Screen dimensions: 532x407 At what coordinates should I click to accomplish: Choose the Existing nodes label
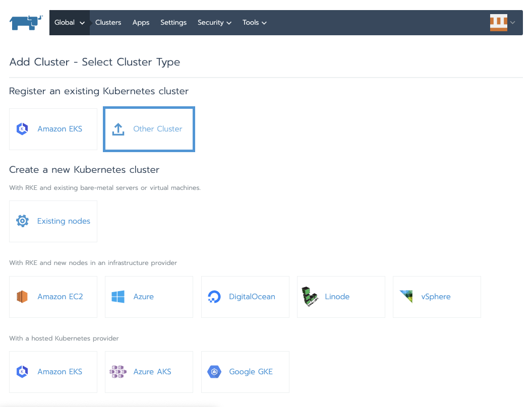coord(64,221)
